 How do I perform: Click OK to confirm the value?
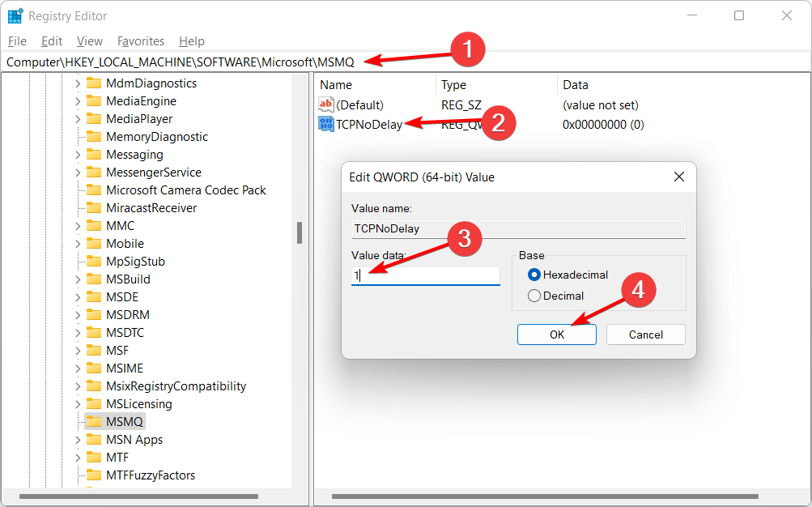pos(556,334)
